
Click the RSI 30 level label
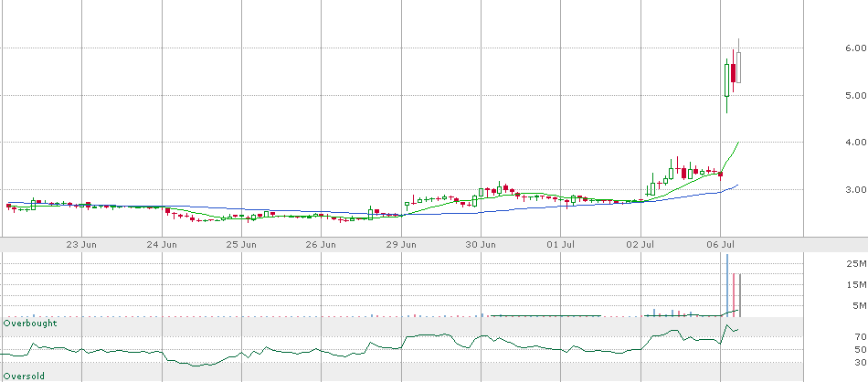pyautogui.click(x=860, y=363)
